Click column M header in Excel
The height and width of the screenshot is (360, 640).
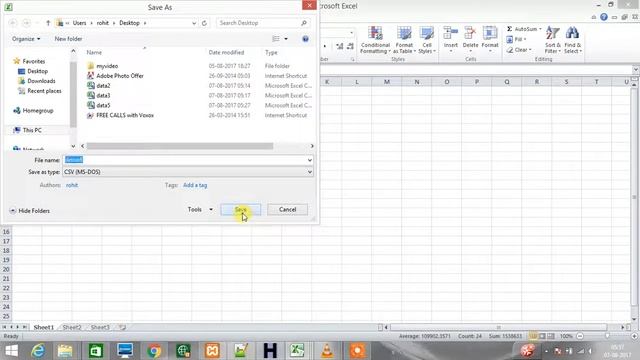pyautogui.click(x=387, y=82)
